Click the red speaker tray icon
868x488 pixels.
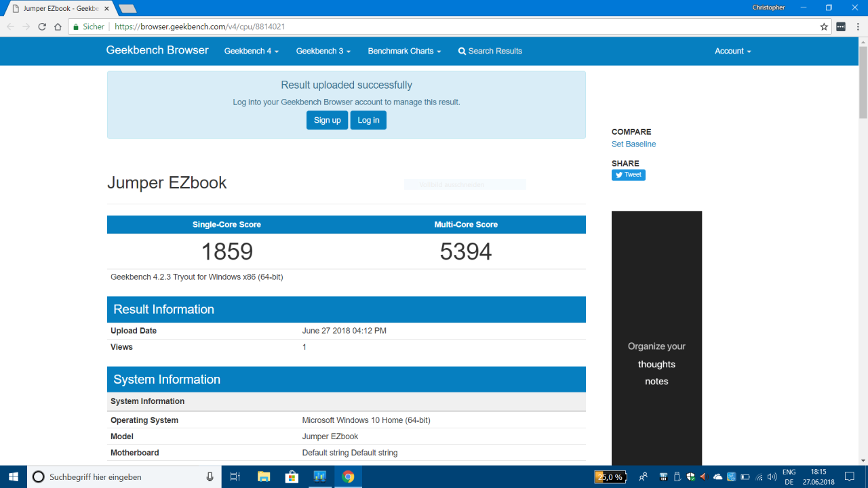point(704,477)
